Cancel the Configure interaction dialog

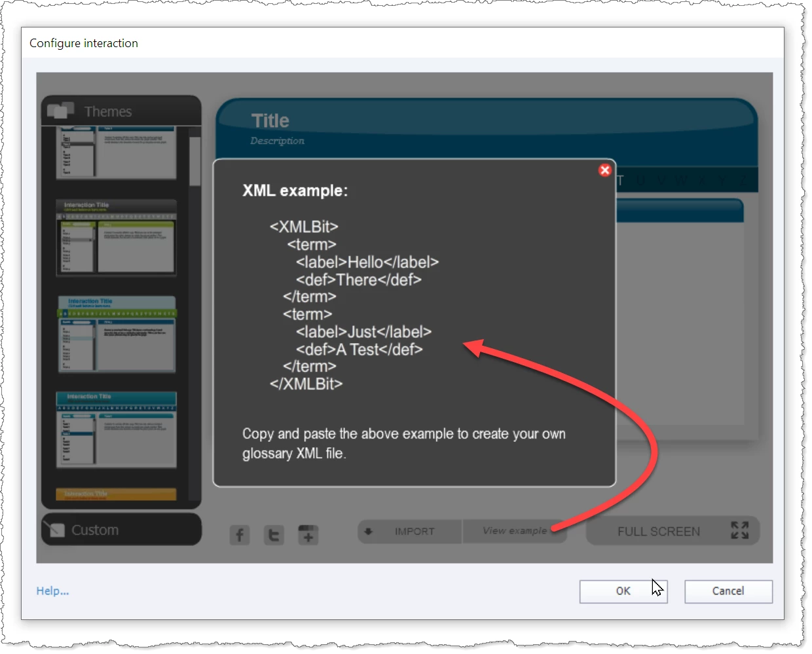(x=728, y=591)
